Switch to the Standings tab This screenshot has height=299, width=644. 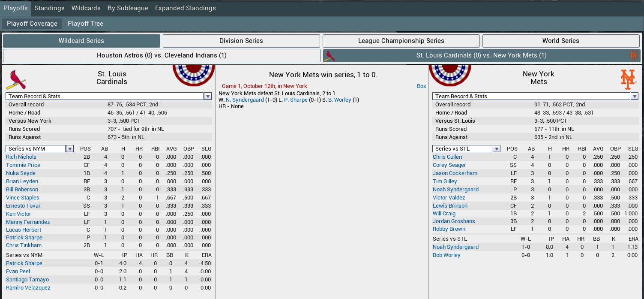(x=50, y=8)
